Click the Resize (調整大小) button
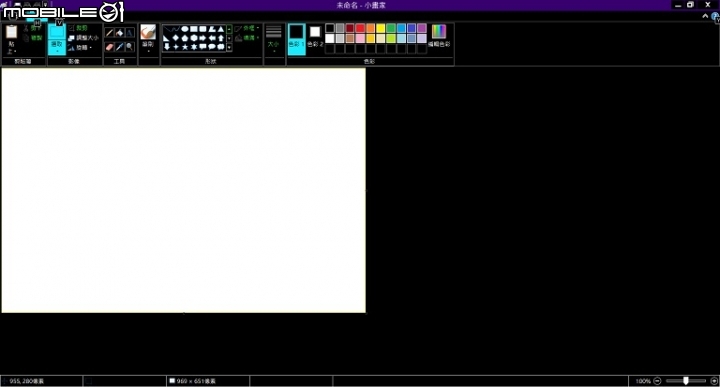Image resolution: width=720 pixels, height=387 pixels. click(x=83, y=38)
